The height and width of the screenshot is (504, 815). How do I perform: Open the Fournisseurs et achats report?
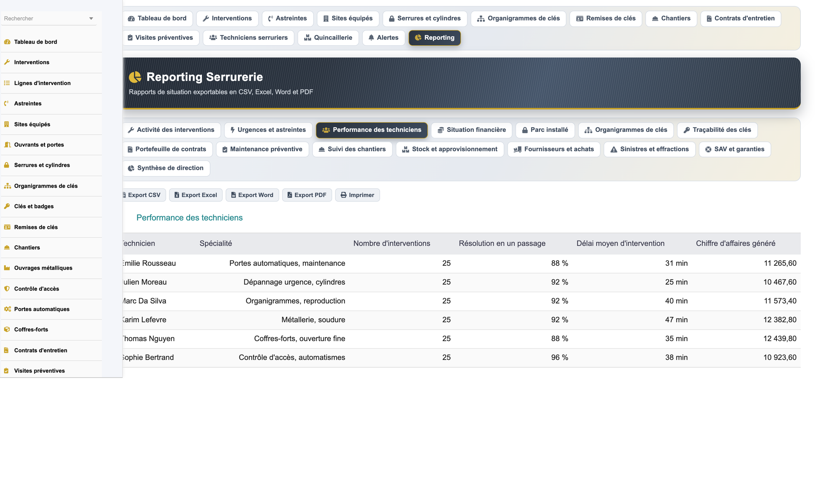click(x=554, y=149)
